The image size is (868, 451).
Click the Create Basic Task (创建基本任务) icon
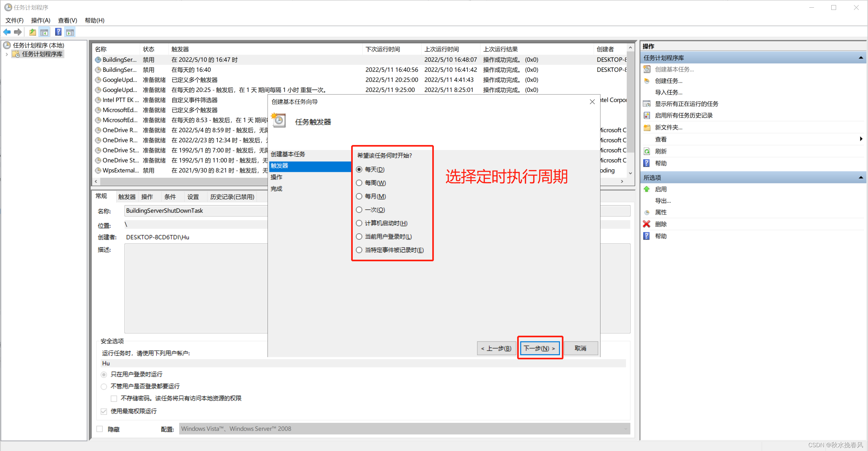click(x=647, y=69)
